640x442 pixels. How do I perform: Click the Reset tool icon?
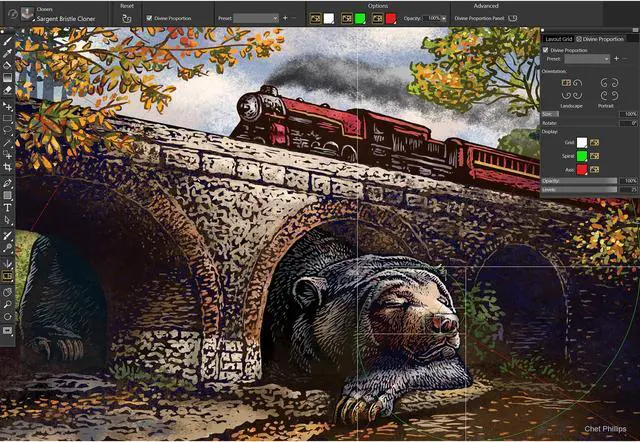[x=127, y=18]
